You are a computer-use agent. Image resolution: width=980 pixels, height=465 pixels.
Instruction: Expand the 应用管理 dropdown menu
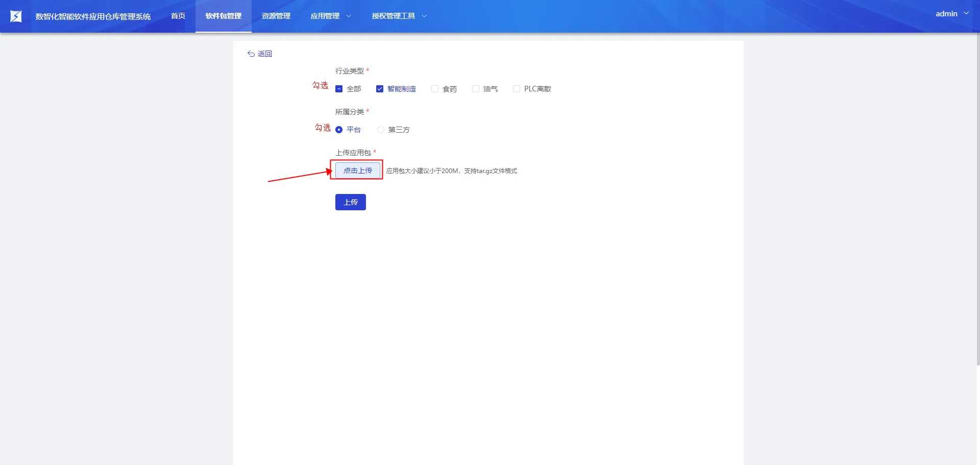pyautogui.click(x=331, y=16)
